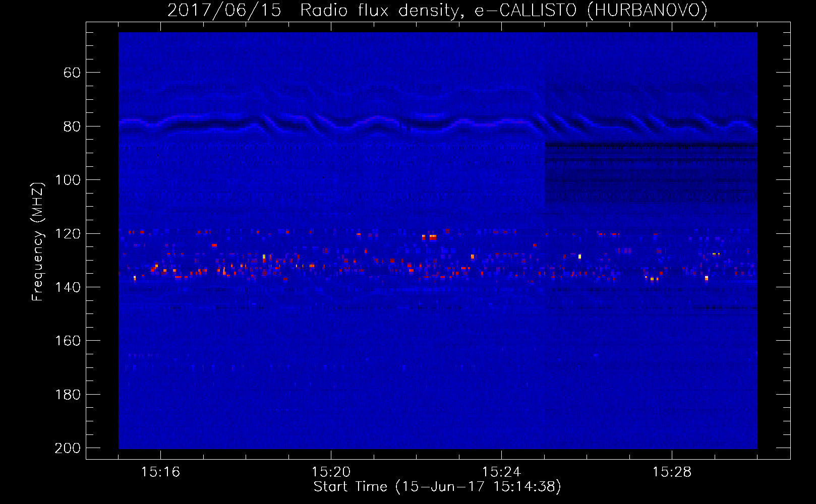Click the time axis label '15:24'

[501, 472]
